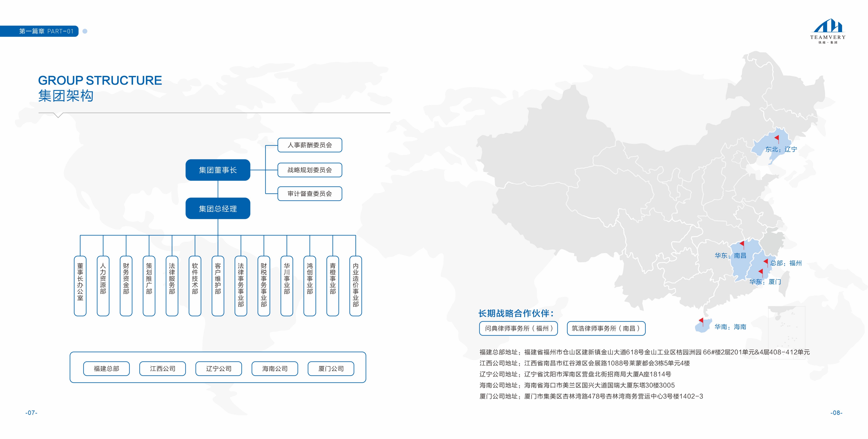Click the 华东：厦门 map label
The height and width of the screenshot is (439, 868).
[x=765, y=282]
